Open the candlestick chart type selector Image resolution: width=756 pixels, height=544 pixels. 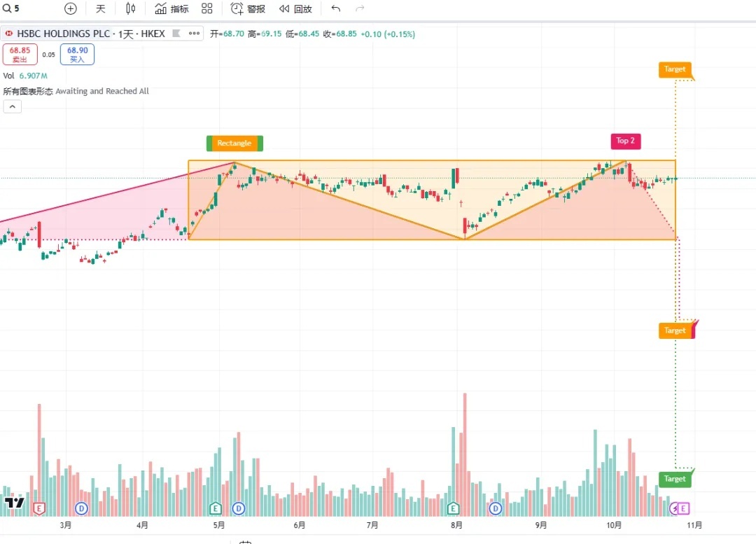point(130,9)
